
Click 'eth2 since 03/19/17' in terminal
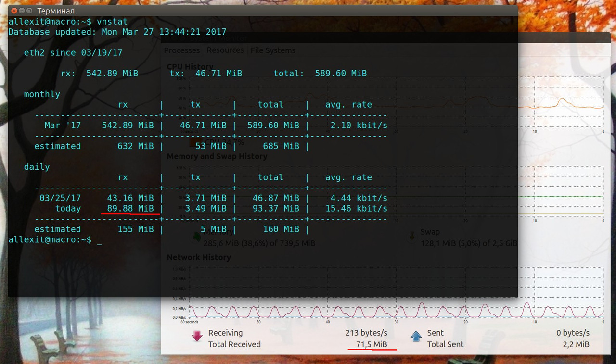73,53
